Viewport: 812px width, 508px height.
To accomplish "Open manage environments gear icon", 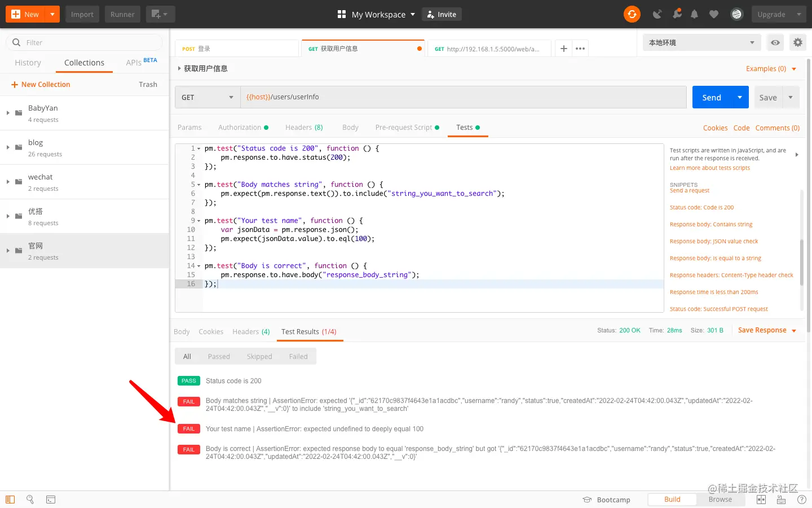I will click(x=797, y=42).
